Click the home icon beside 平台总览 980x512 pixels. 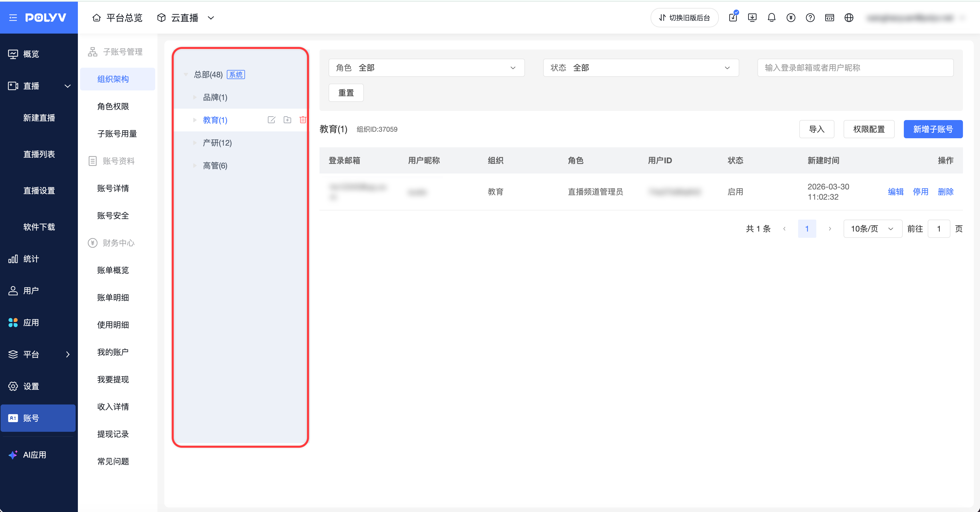97,18
